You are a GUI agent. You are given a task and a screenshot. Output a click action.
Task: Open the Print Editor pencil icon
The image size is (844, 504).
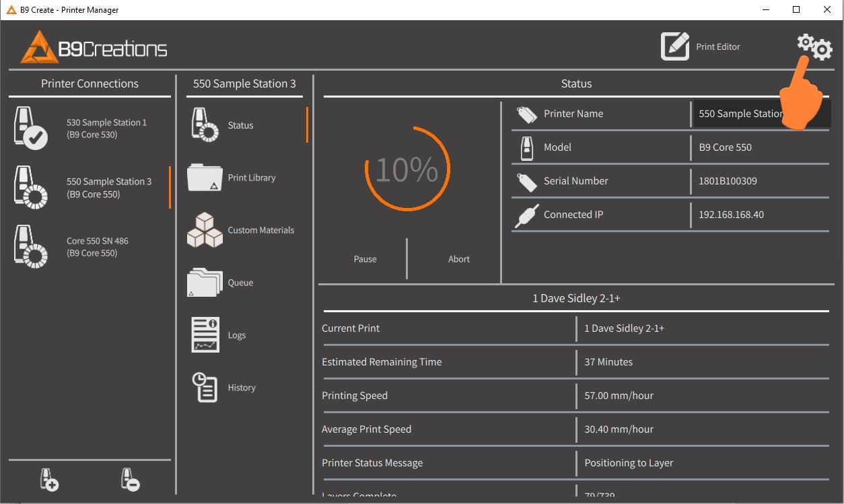pos(675,46)
